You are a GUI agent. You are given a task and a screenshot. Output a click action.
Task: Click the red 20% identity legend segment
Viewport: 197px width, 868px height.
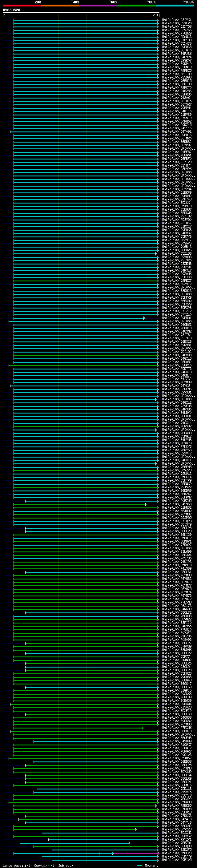pyautogui.click(x=22, y=6)
